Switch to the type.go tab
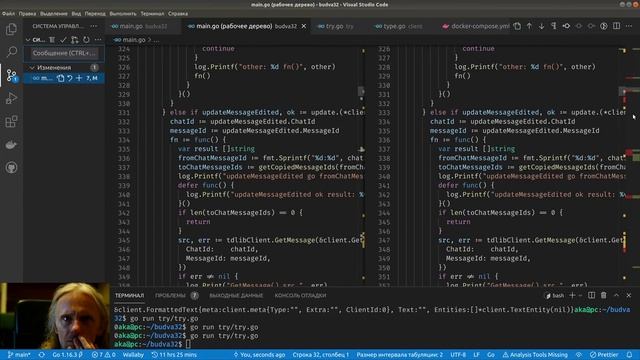The height and width of the screenshot is (360, 640). click(399, 26)
